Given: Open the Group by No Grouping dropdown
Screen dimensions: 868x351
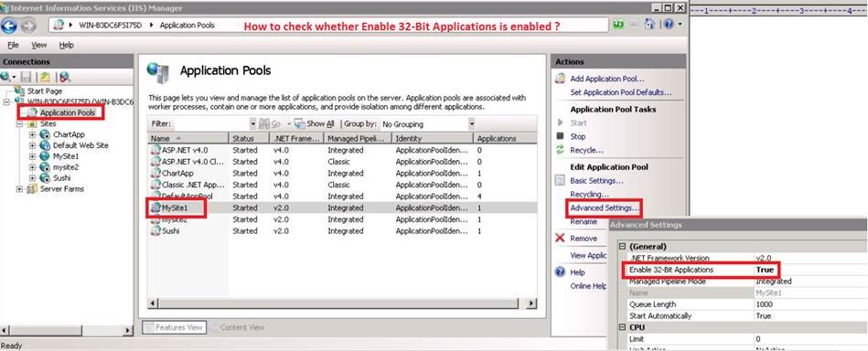Looking at the screenshot, I should point(472,124).
